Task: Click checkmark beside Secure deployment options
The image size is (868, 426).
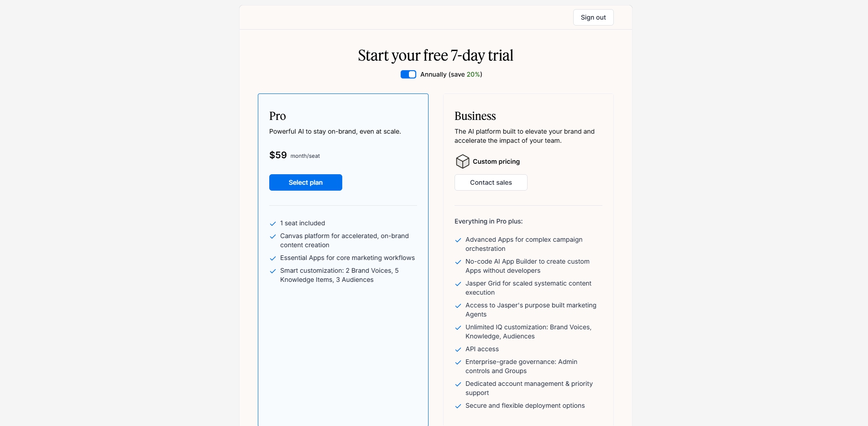Action: click(x=458, y=406)
